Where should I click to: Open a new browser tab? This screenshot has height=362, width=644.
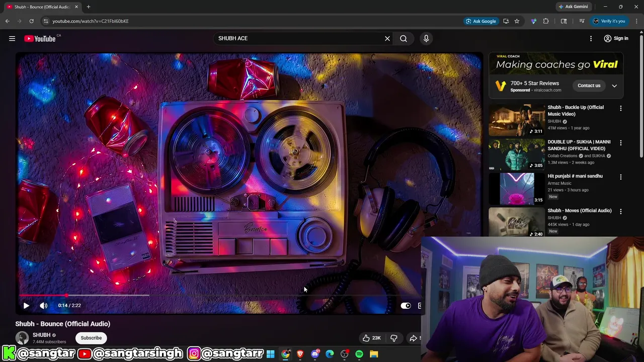[x=89, y=7]
